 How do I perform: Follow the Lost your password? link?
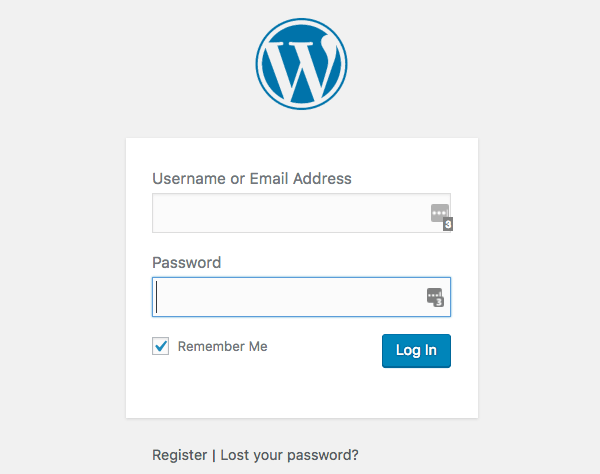pyautogui.click(x=289, y=455)
